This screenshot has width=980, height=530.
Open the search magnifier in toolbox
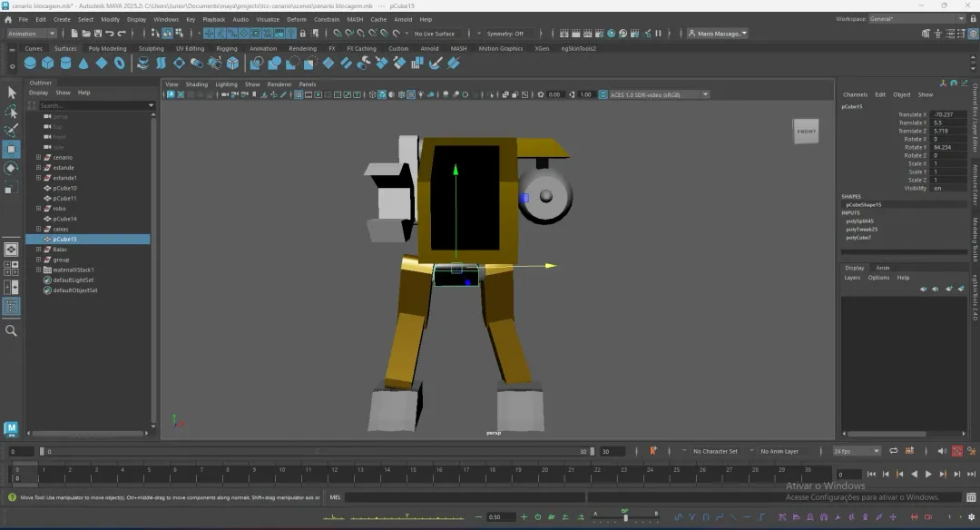[11, 330]
